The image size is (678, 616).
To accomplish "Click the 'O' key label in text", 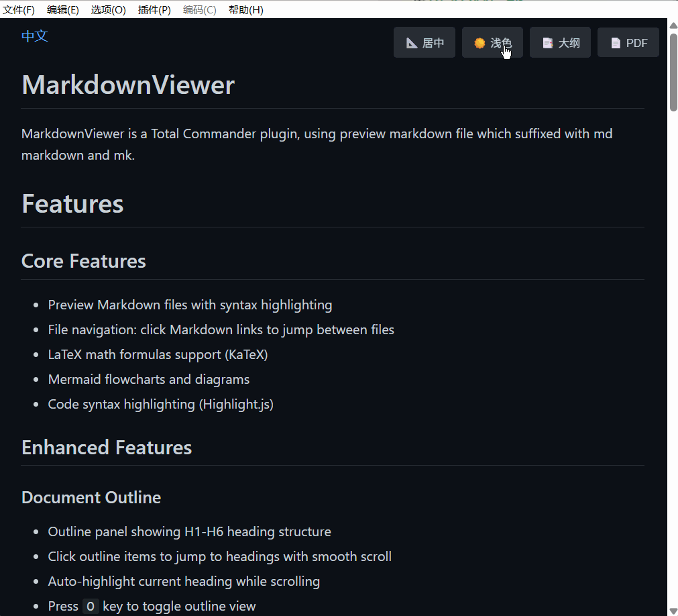I will (91, 606).
